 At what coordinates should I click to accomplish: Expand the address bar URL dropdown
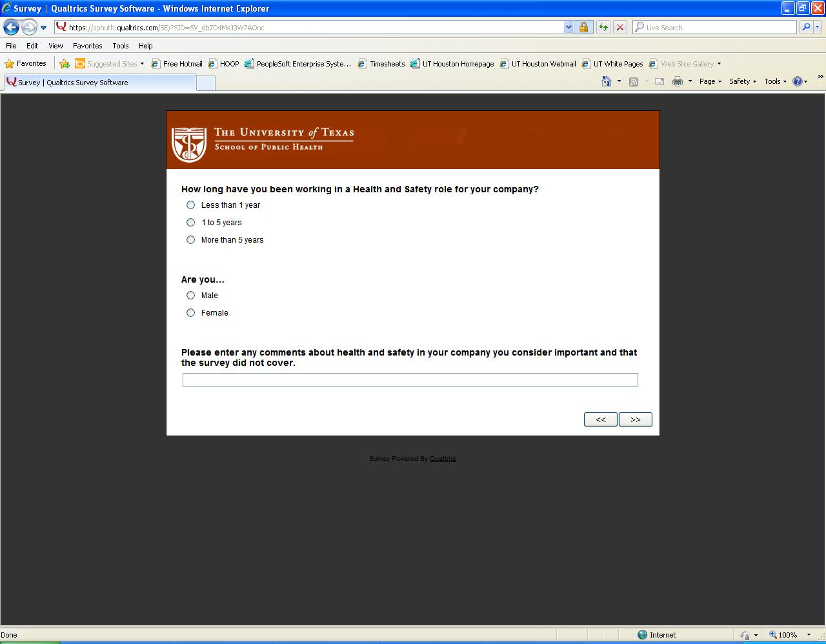[x=569, y=27]
